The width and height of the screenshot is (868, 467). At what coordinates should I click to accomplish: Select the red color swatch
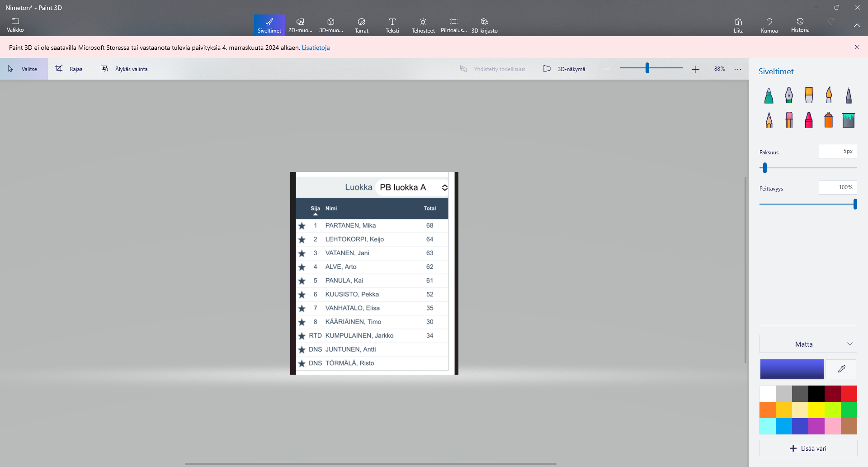pyautogui.click(x=849, y=394)
